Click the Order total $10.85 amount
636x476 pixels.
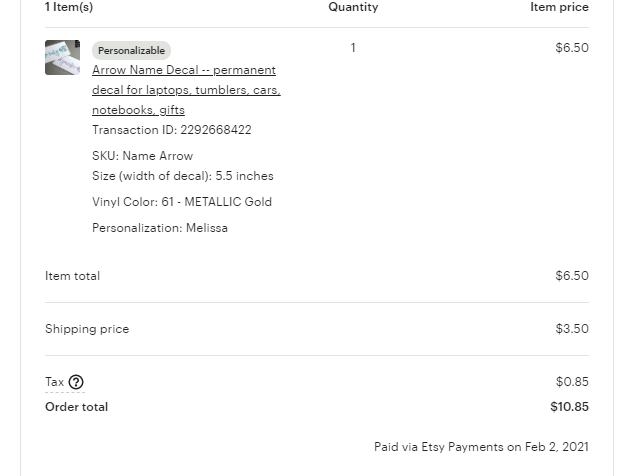(569, 407)
